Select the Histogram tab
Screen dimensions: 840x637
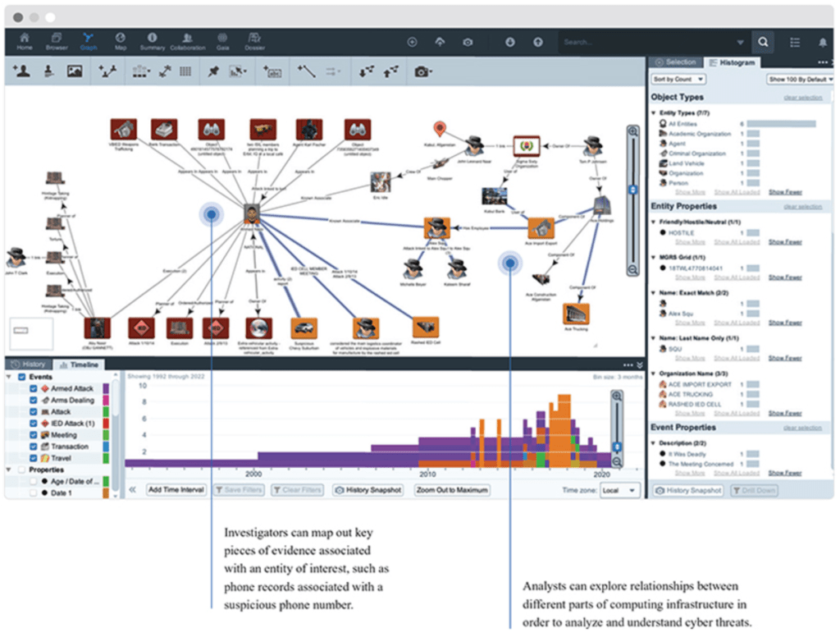tap(733, 62)
